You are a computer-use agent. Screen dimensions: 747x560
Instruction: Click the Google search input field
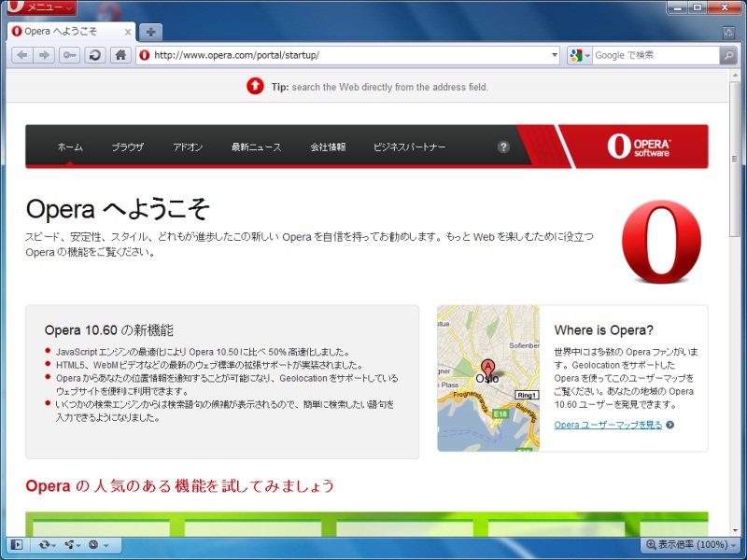655,55
